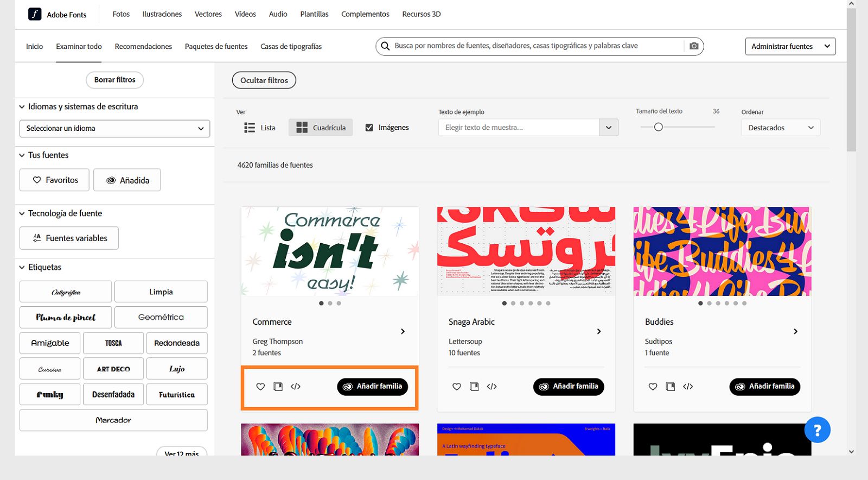The image size is (868, 480).
Task: Toggle the Añadida filter
Action: coord(127,180)
